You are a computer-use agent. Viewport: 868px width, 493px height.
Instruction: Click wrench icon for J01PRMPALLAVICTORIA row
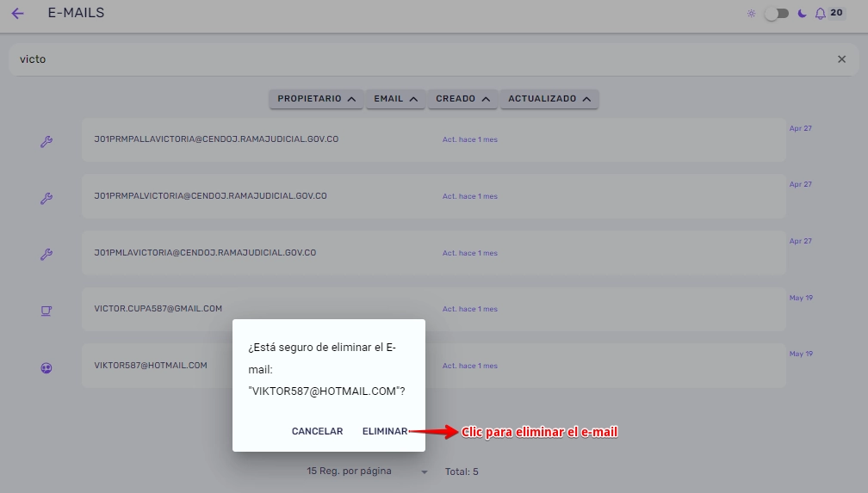point(46,142)
